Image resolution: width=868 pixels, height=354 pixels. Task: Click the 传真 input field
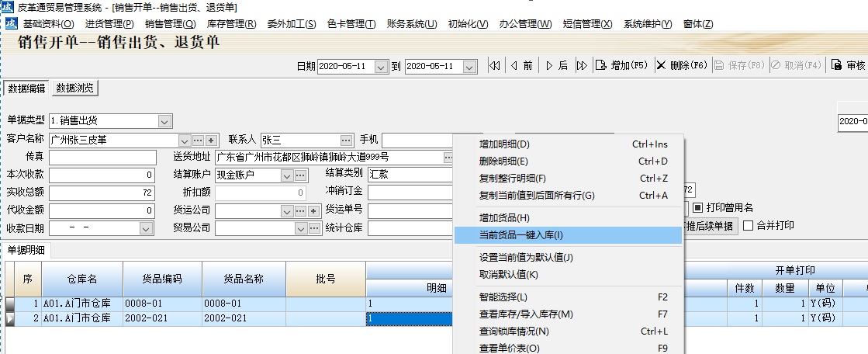click(x=102, y=158)
